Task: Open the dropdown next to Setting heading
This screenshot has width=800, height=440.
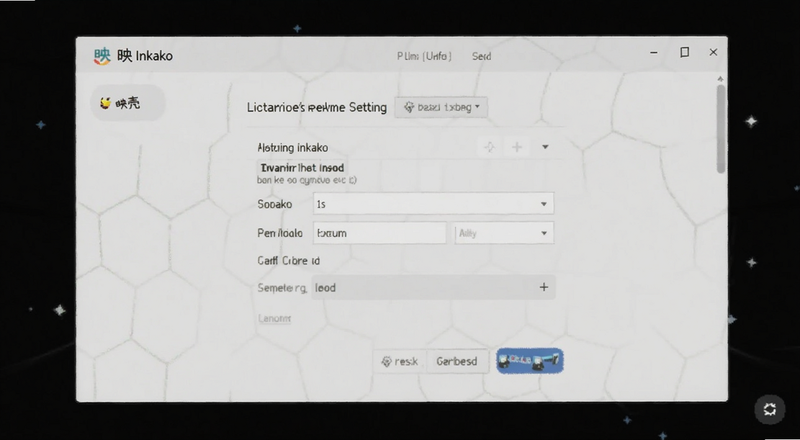Action: pyautogui.click(x=441, y=107)
